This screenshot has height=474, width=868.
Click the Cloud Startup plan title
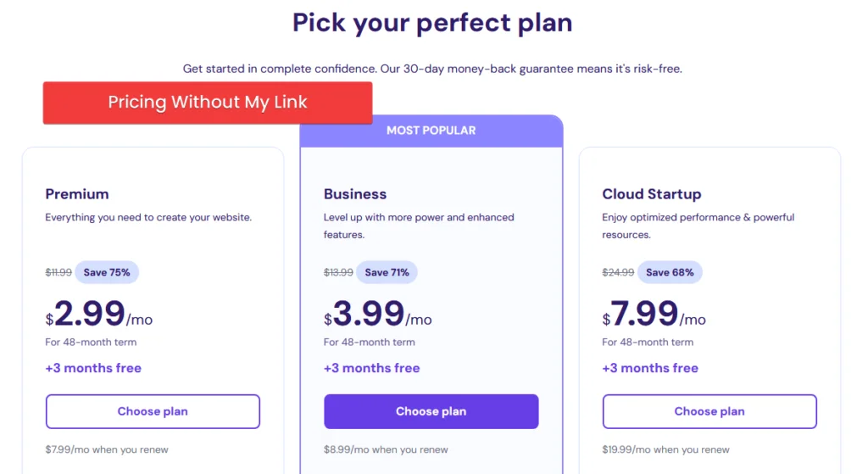click(652, 194)
